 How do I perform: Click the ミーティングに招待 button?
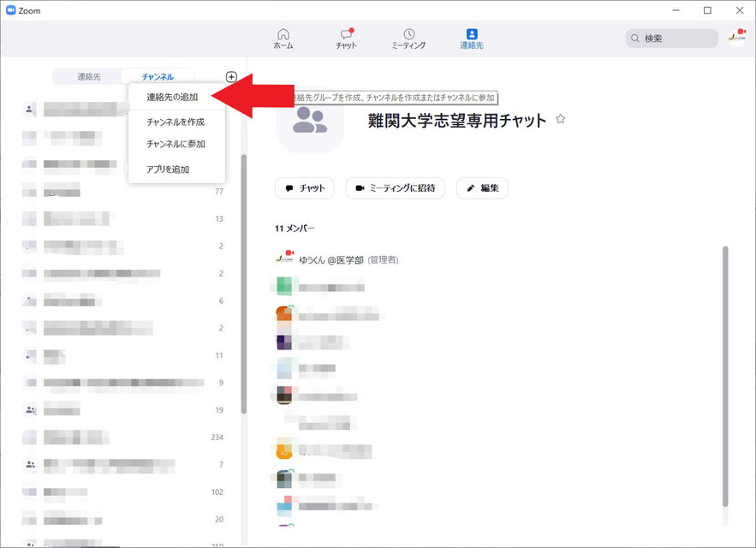click(395, 188)
